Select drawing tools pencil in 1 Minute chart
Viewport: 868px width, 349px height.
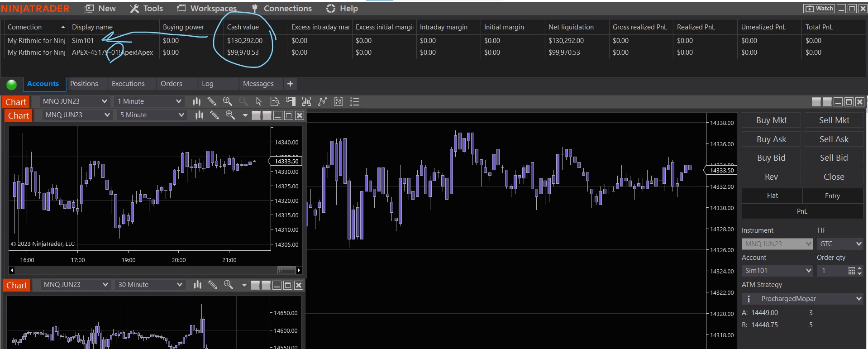pyautogui.click(x=211, y=101)
